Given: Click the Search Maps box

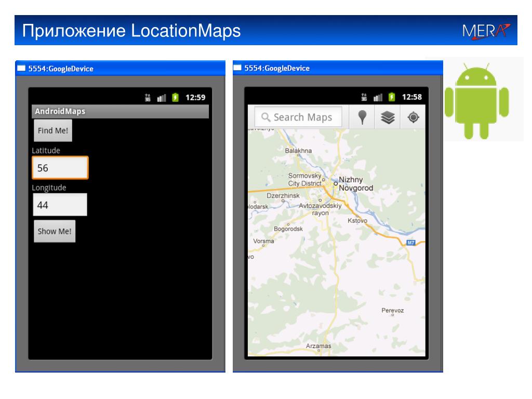Looking at the screenshot, I should [x=298, y=117].
